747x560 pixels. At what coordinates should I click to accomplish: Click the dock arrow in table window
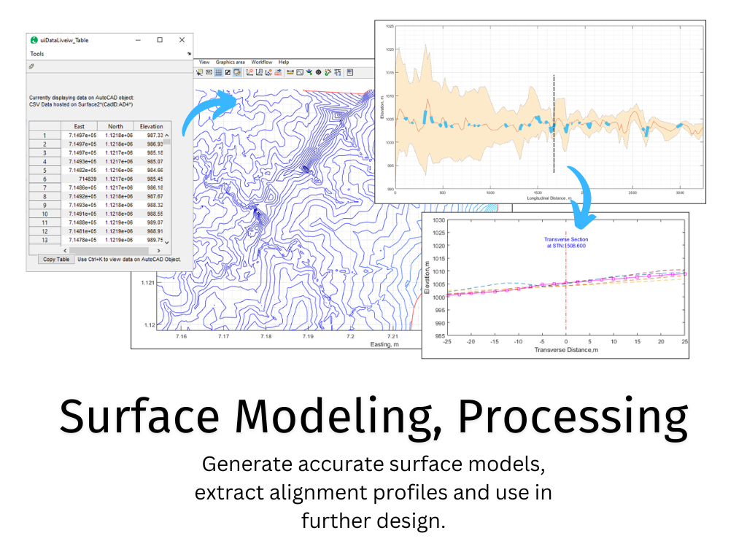[189, 55]
